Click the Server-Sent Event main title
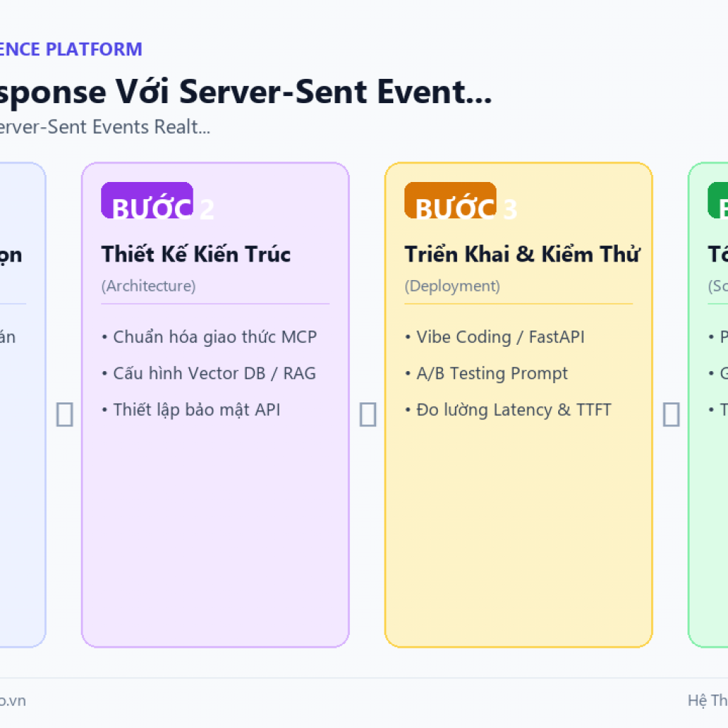The width and height of the screenshot is (728, 728). pyautogui.click(x=246, y=92)
